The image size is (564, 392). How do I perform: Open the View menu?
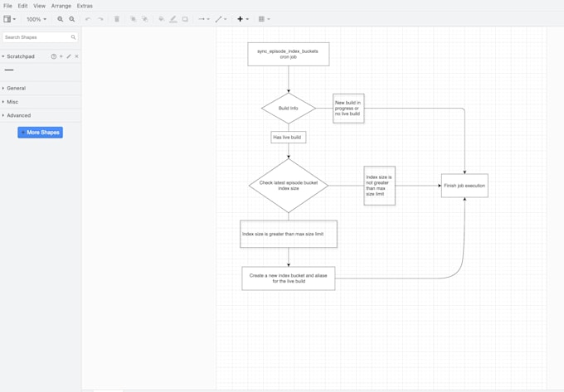(x=39, y=6)
